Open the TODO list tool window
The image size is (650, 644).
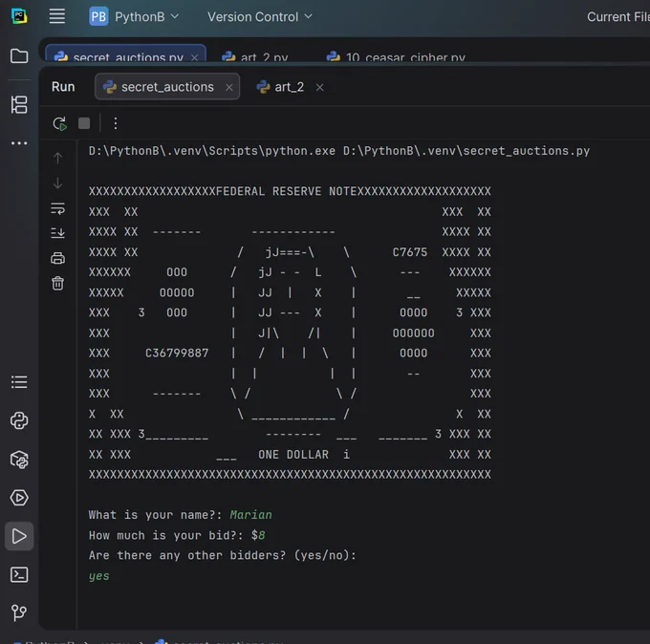coord(19,382)
